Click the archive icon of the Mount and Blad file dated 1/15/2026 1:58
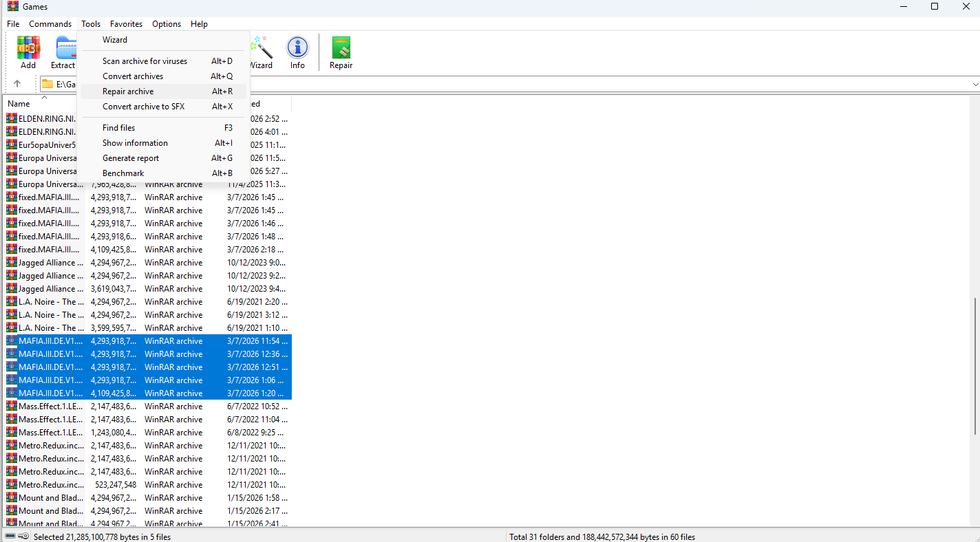Viewport: 980px width, 542px height. coord(12,497)
